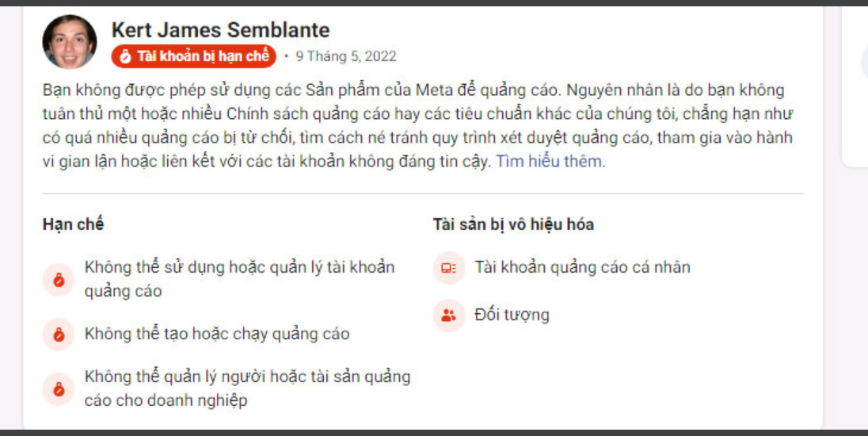Viewport: 868px width, 436px height.
Task: Click the audience people icon beside "Đối tượng"
Action: click(448, 316)
